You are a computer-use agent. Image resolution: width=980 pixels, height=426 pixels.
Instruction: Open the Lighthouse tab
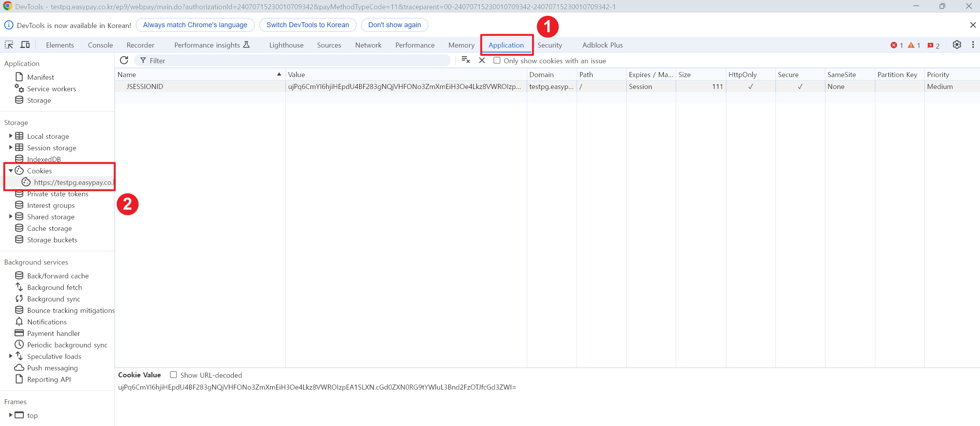(x=286, y=45)
